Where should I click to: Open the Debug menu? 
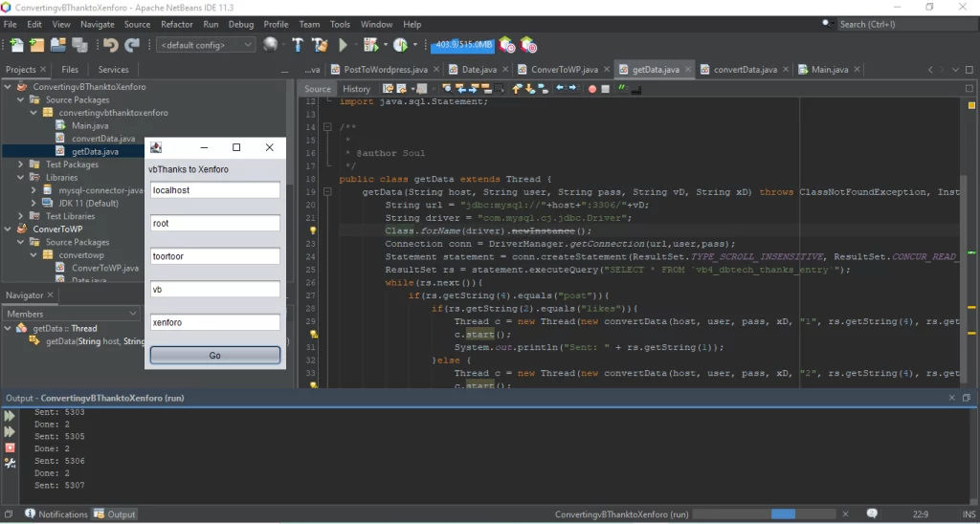click(x=241, y=24)
